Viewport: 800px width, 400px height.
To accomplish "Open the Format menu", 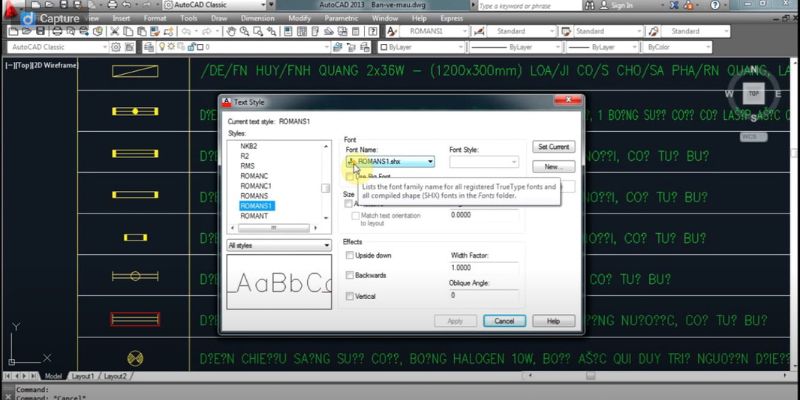I will tap(155, 18).
